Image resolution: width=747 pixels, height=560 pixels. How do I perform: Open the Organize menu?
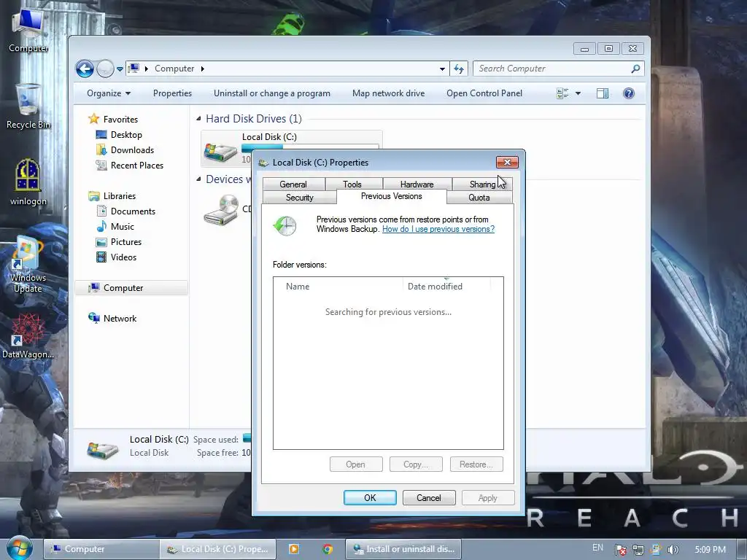coord(109,93)
